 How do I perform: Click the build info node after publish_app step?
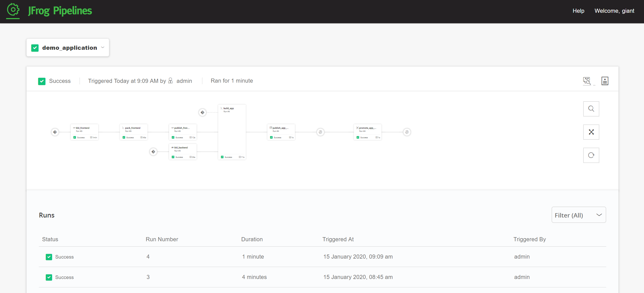320,132
